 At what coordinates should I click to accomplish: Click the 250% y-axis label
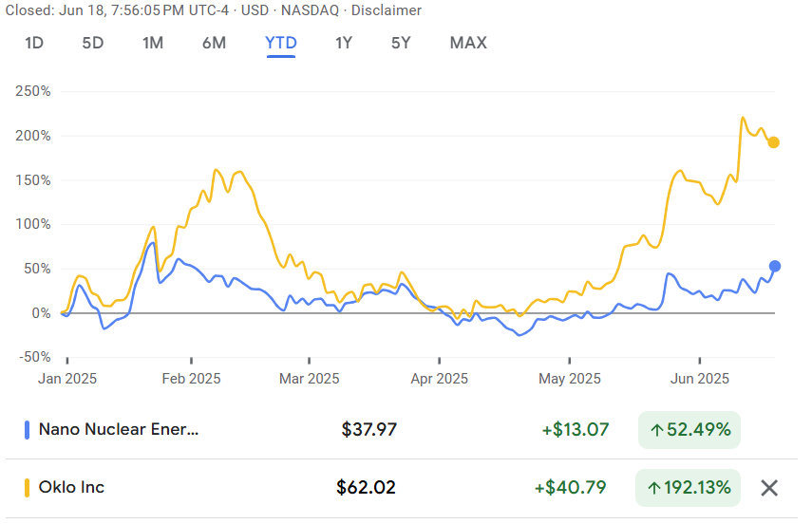coord(33,92)
